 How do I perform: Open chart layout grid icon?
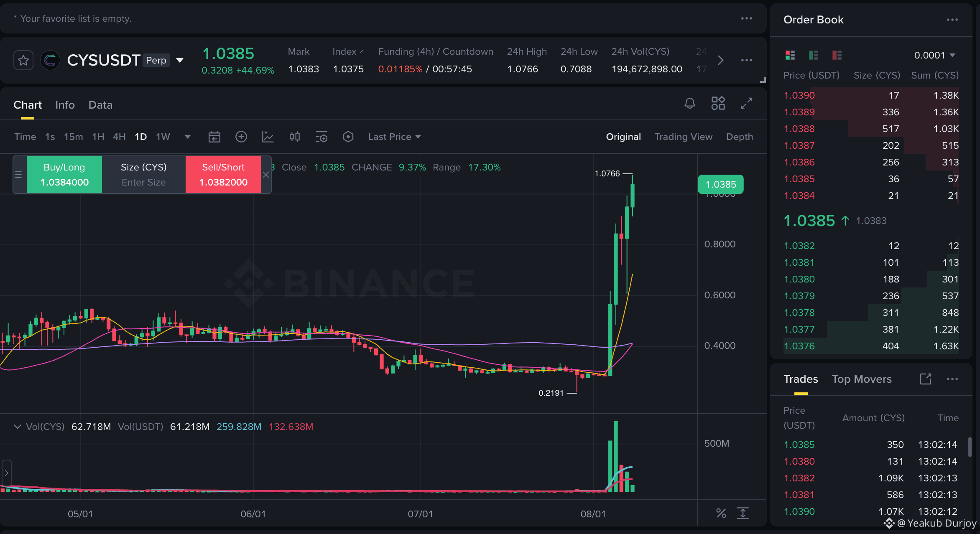(x=718, y=103)
